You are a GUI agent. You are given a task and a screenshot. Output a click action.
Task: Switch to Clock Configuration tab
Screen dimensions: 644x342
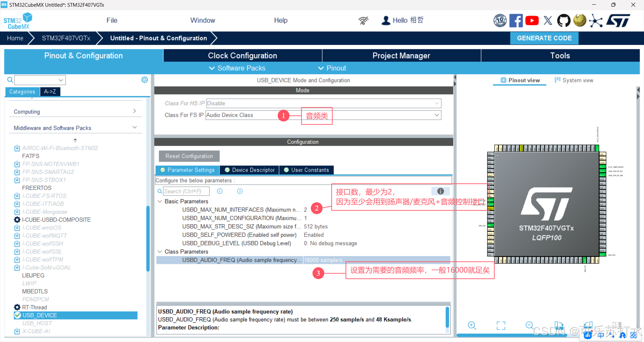(x=243, y=56)
